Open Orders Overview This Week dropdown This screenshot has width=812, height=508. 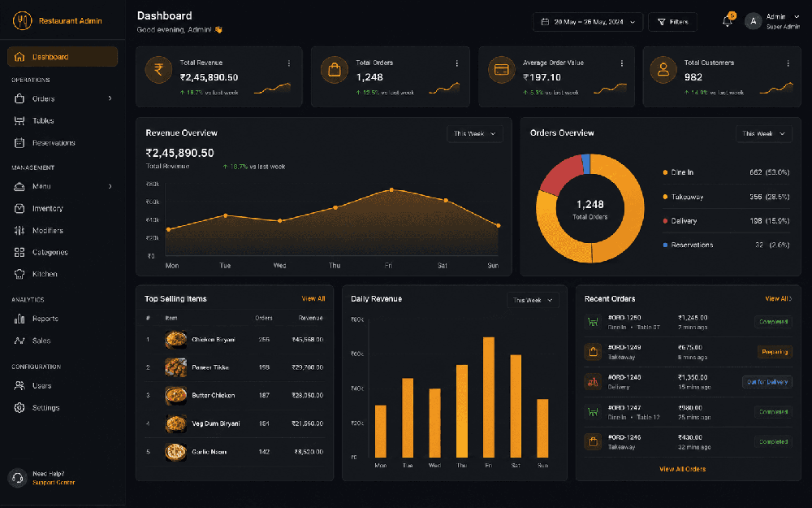pos(764,134)
